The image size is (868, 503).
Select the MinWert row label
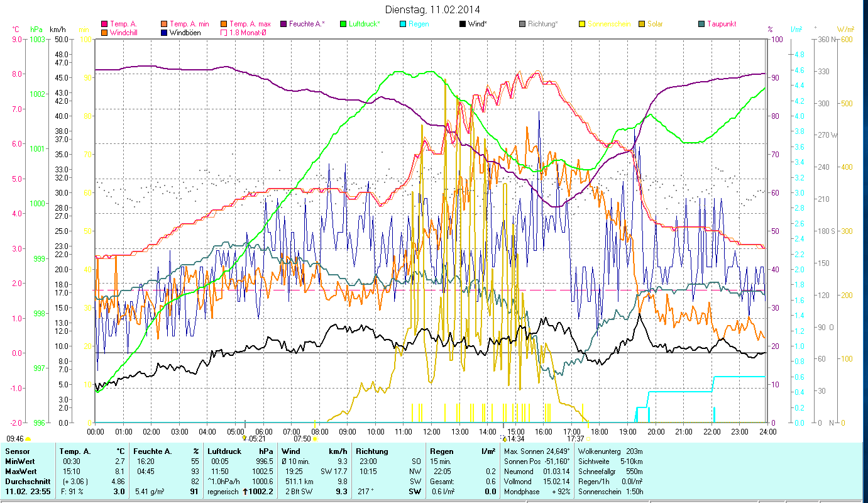[x=21, y=462]
